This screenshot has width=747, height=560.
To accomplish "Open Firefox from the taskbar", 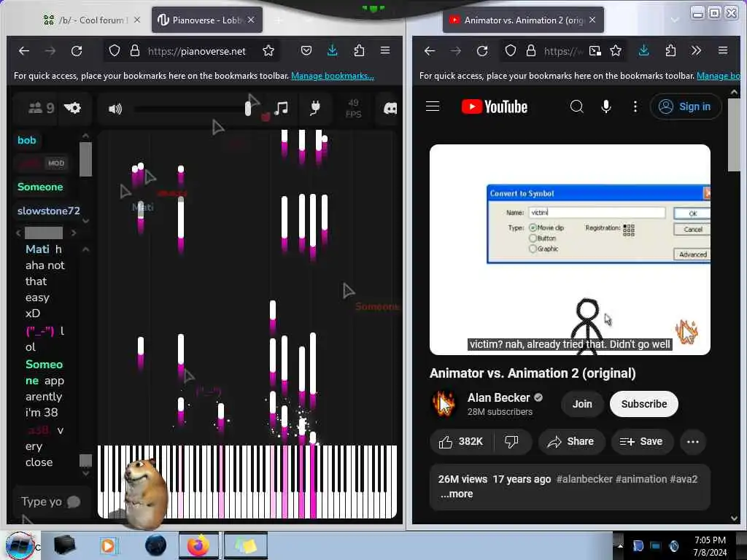I will tap(198, 545).
